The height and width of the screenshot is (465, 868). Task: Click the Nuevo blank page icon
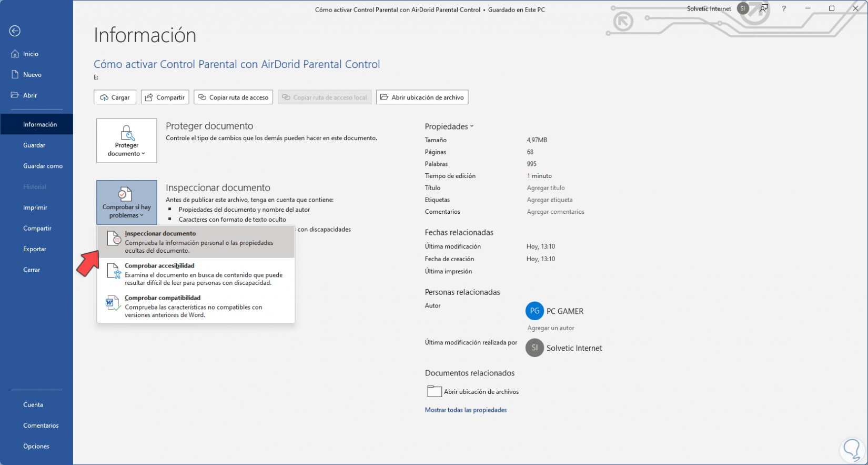(x=15, y=74)
